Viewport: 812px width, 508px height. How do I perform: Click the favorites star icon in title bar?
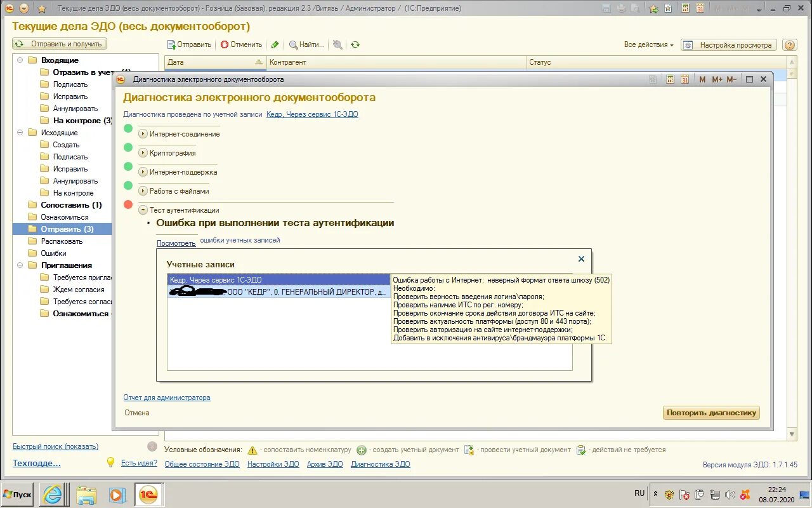pos(42,9)
